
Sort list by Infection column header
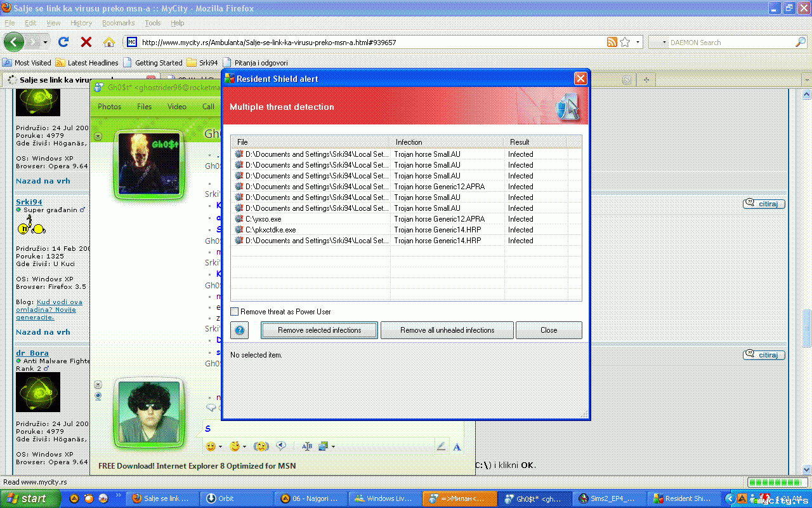(447, 142)
